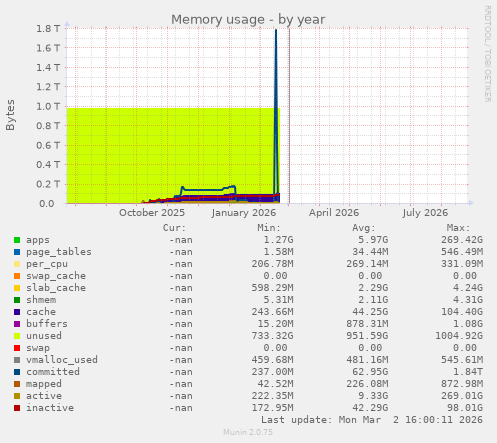Click the apps green color swatch
The image size is (497, 443).
(x=17, y=240)
